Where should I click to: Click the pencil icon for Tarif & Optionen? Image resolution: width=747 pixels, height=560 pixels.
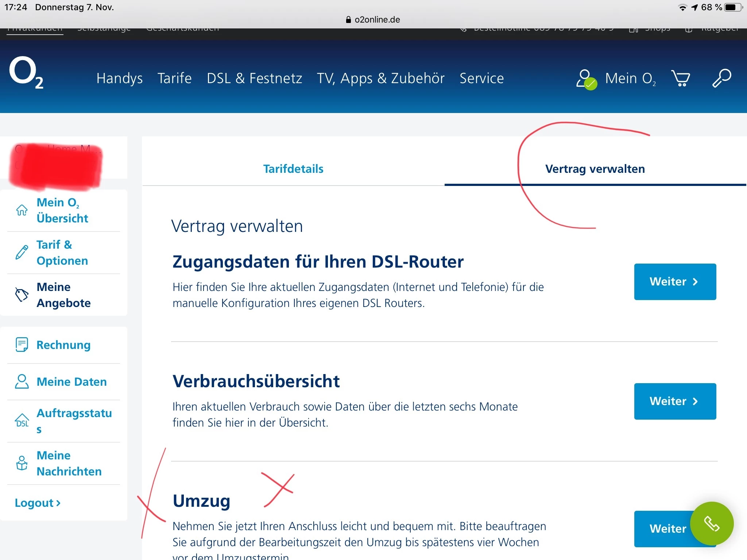tap(22, 252)
